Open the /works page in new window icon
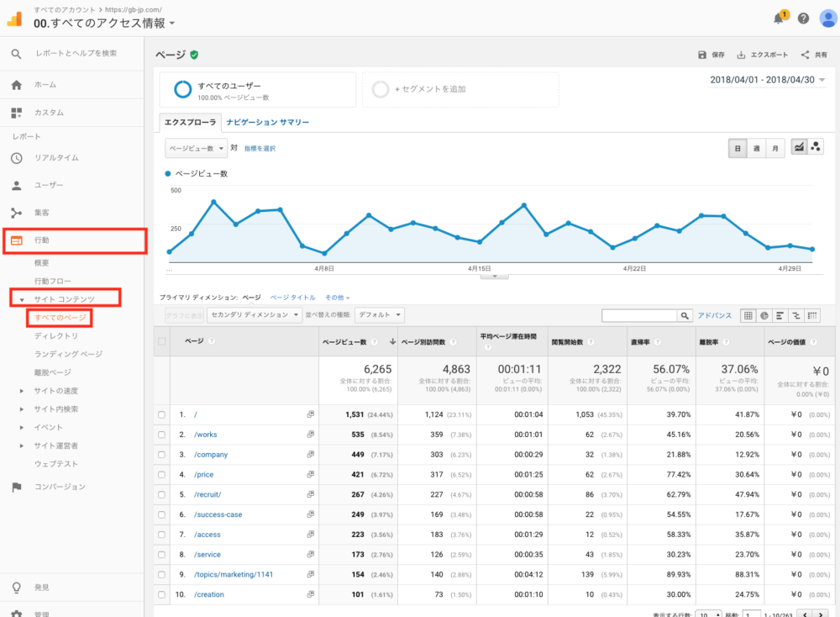The image size is (840, 617). pyautogui.click(x=310, y=435)
